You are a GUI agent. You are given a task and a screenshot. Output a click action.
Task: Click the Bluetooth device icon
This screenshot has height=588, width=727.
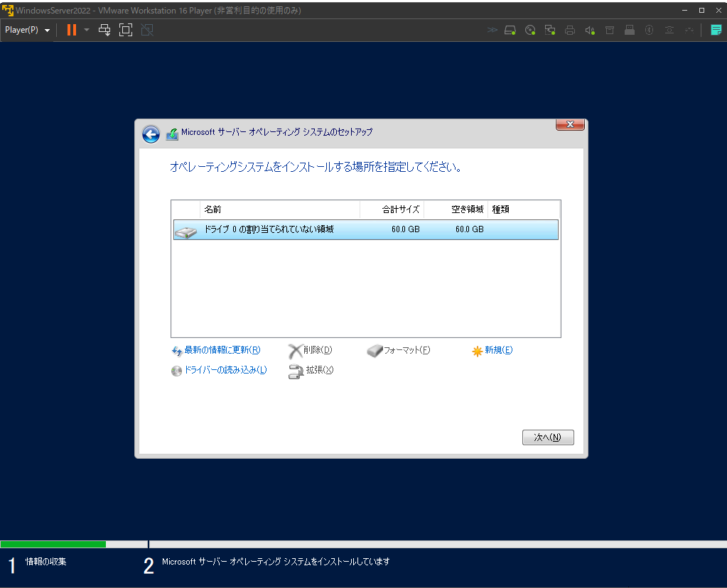click(649, 30)
